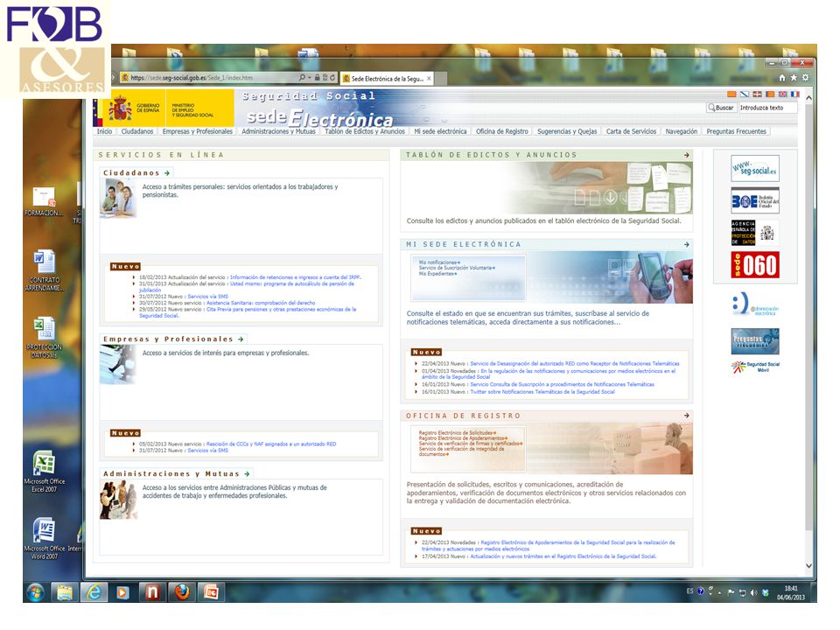Open the Asistencia Sanitaria comprobación del derecho link
This screenshot has width=840, height=630.
[261, 303]
